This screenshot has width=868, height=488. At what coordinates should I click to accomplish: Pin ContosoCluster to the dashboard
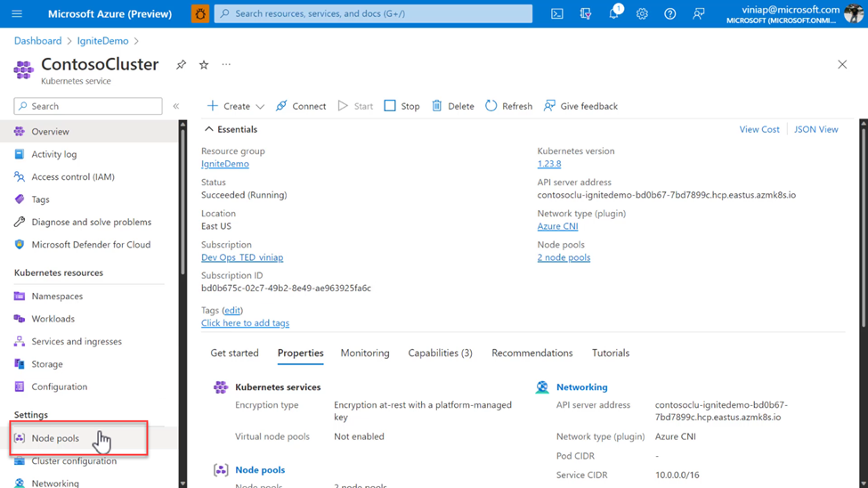181,65
